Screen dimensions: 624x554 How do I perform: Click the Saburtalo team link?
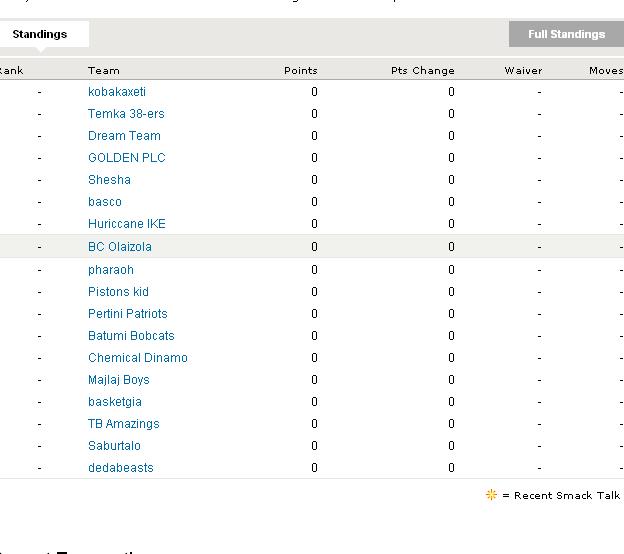click(x=114, y=446)
